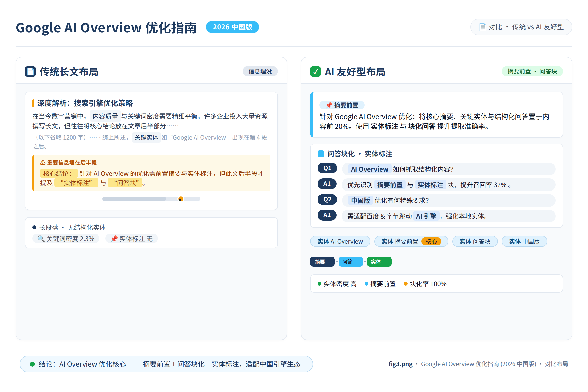This screenshot has width=588, height=392.
Task: Click the page icon in the 对比 pill
Action: pos(482,27)
